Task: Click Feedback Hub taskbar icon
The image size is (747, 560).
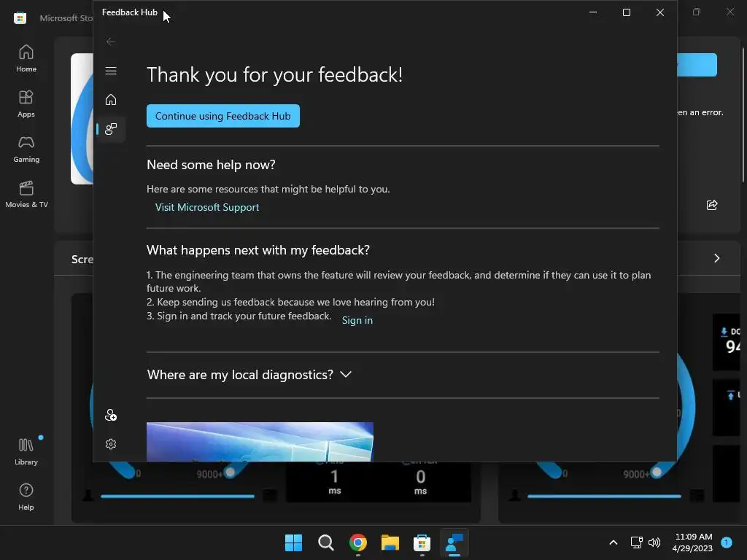Action: tap(454, 542)
